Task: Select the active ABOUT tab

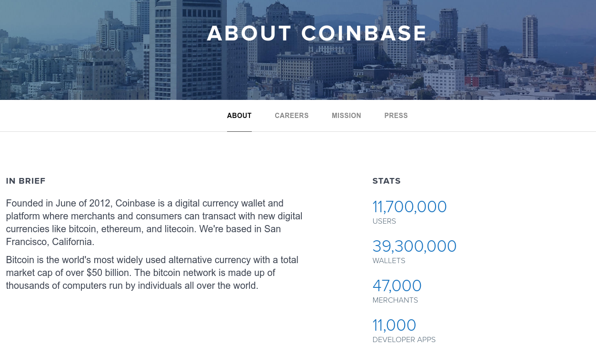Action: 239,116
